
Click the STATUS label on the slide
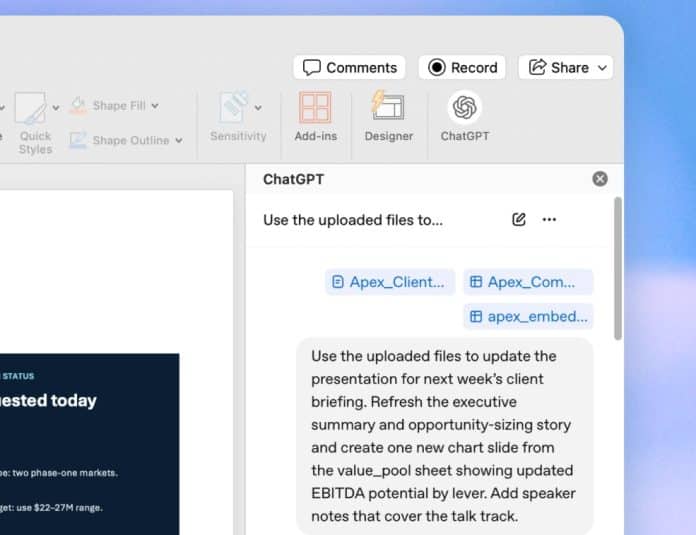click(x=18, y=376)
